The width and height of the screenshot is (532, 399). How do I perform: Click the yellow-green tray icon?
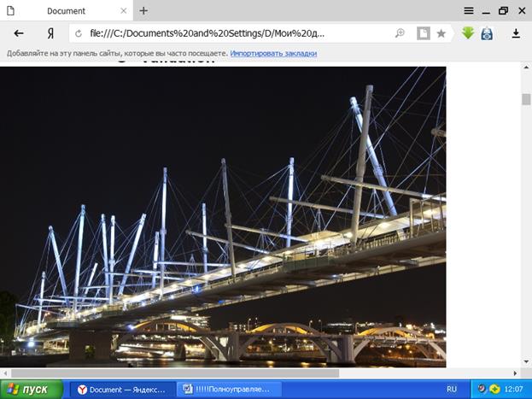click(494, 389)
